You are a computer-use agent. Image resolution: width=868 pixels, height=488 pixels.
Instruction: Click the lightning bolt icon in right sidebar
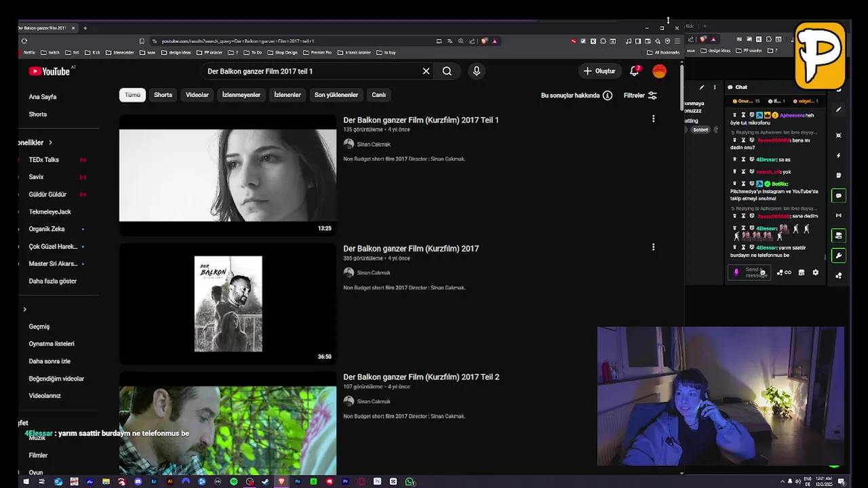(839, 155)
